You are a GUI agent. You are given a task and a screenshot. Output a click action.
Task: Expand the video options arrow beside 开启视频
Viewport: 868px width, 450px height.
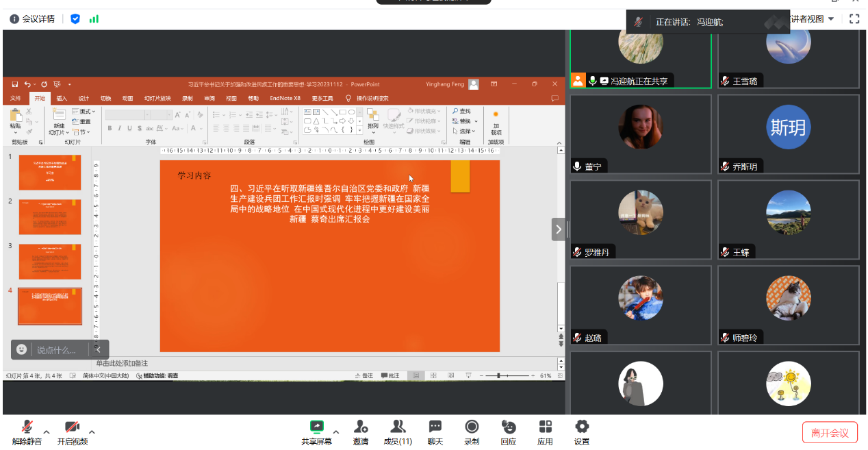coord(92,432)
